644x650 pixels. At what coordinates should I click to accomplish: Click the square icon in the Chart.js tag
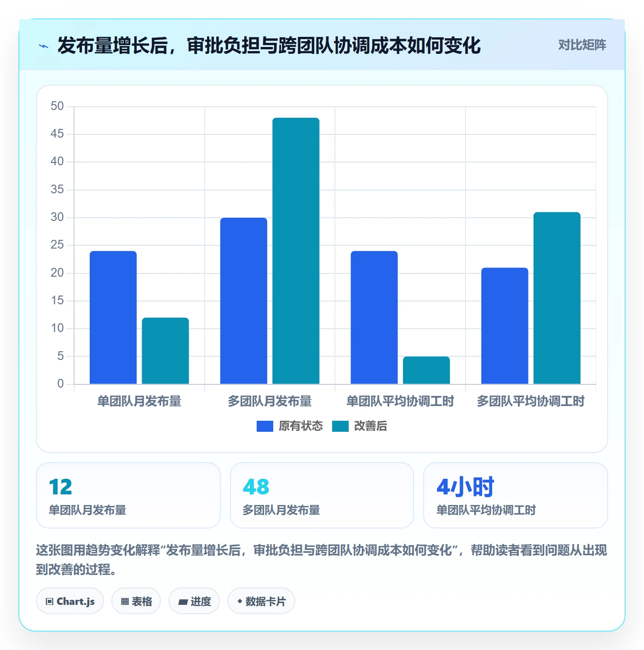point(50,602)
